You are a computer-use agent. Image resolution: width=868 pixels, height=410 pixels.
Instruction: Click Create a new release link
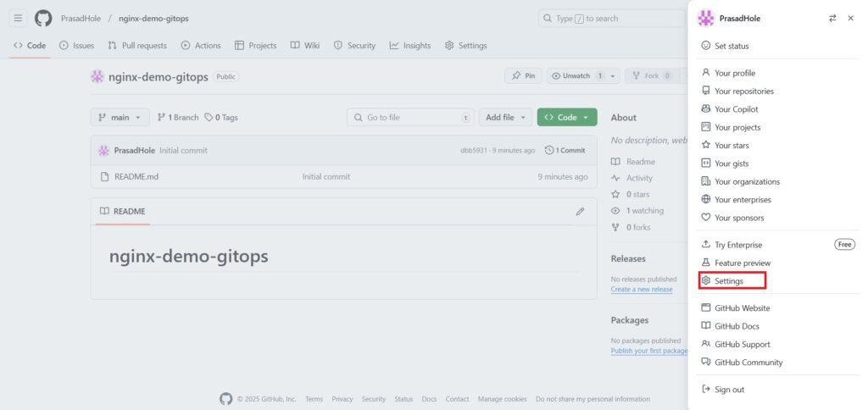642,290
